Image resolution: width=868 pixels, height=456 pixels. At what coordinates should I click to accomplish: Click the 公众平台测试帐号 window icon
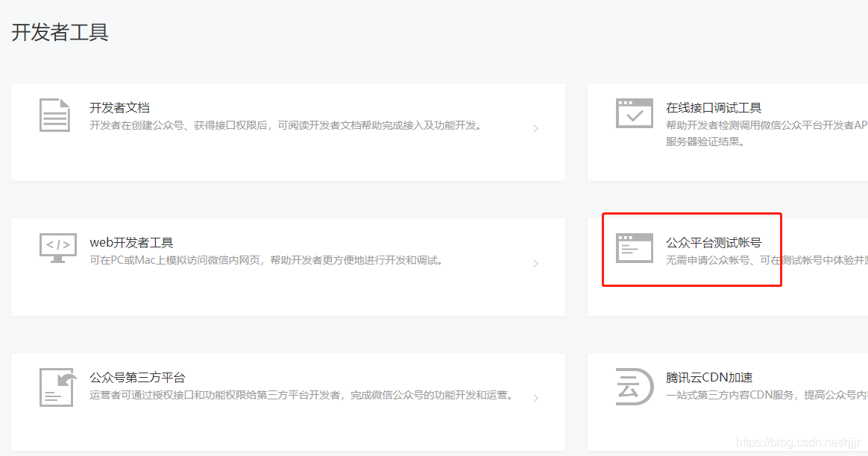coord(635,248)
